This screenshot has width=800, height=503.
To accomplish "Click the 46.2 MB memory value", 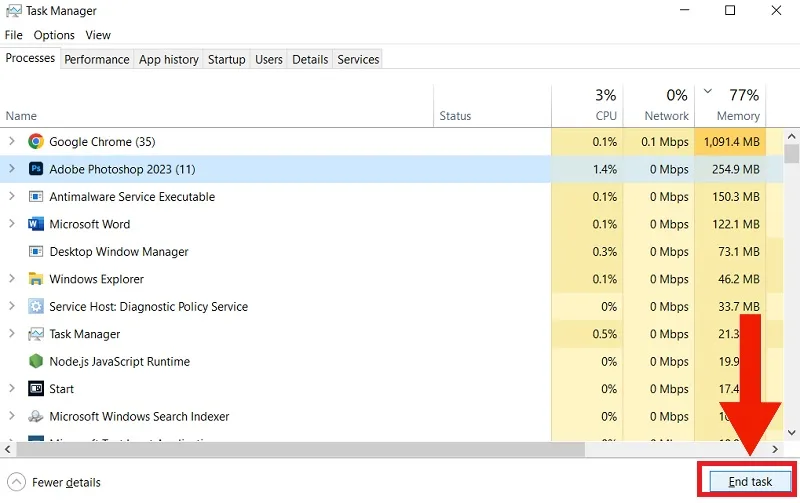I will (739, 280).
